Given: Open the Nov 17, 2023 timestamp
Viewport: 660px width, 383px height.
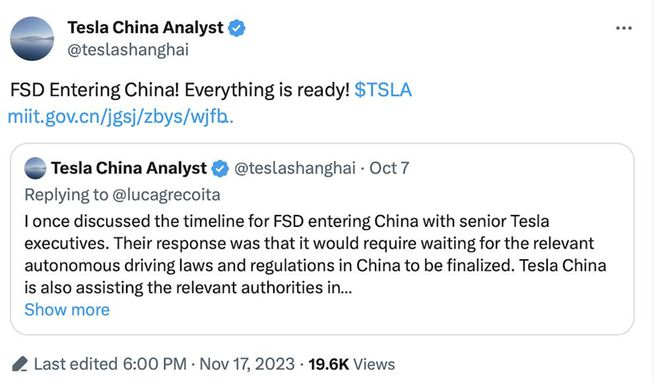Looking at the screenshot, I should [x=247, y=364].
